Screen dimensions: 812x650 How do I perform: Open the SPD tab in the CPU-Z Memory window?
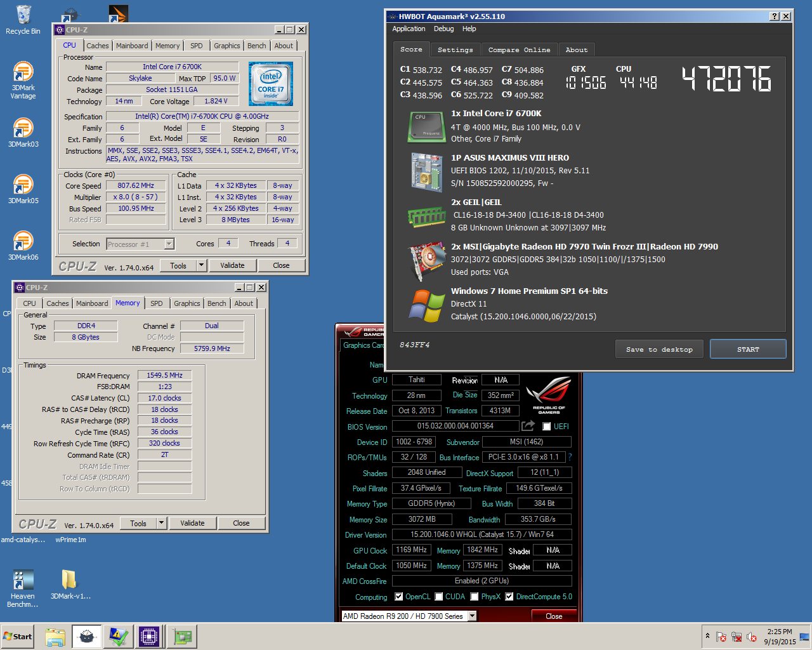tap(157, 303)
